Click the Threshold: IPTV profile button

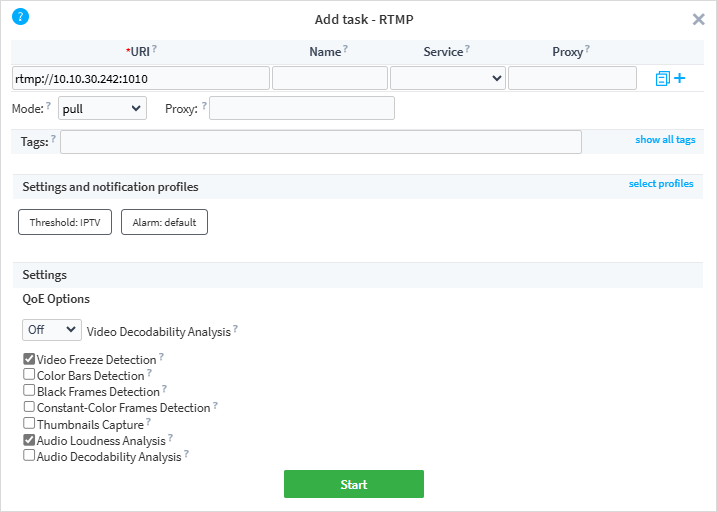tap(65, 222)
